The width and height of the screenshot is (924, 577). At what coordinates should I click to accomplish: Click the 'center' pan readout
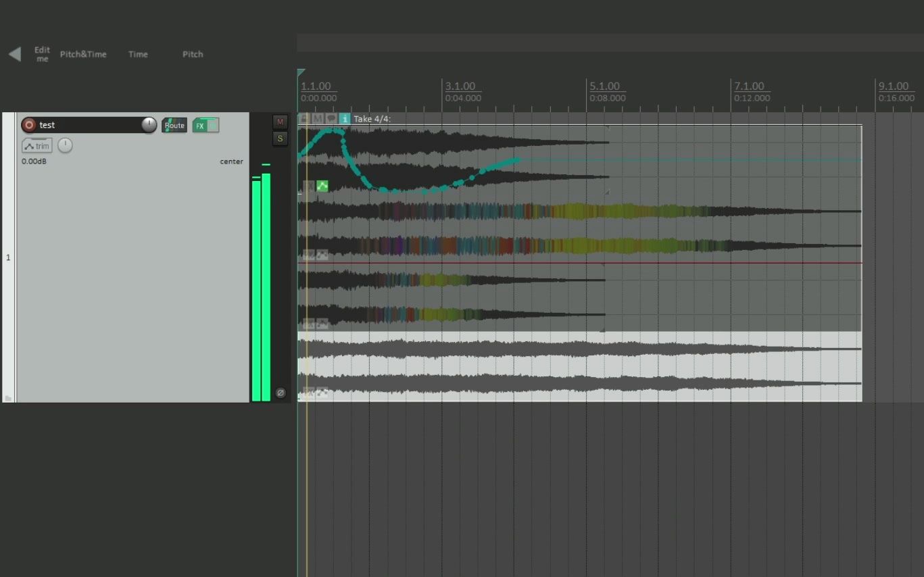pos(231,161)
